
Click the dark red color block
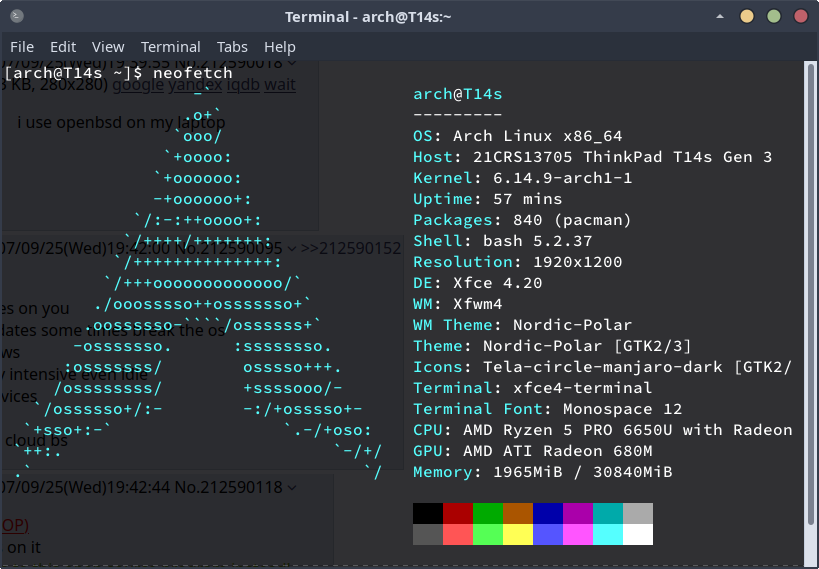click(x=458, y=513)
